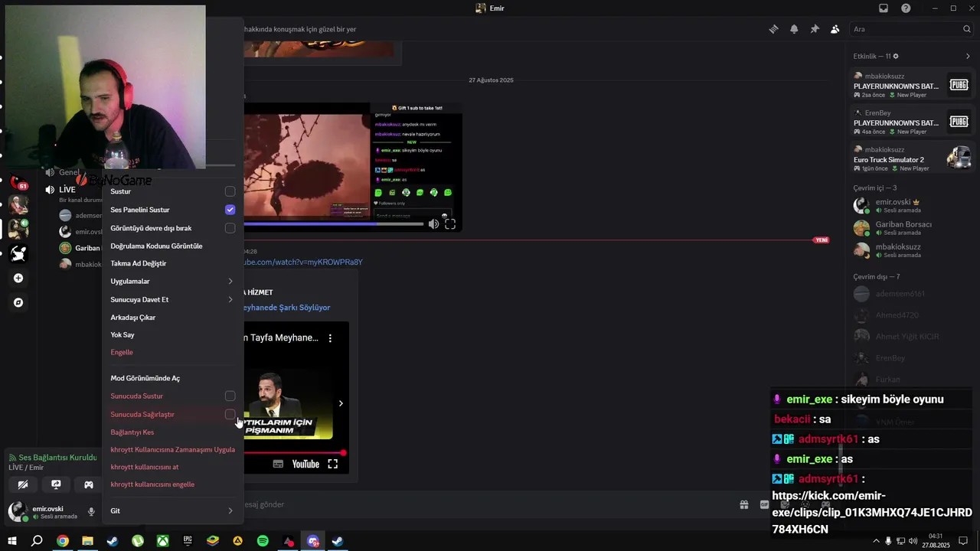
Task: Show hidden system tray icons
Action: click(x=876, y=541)
